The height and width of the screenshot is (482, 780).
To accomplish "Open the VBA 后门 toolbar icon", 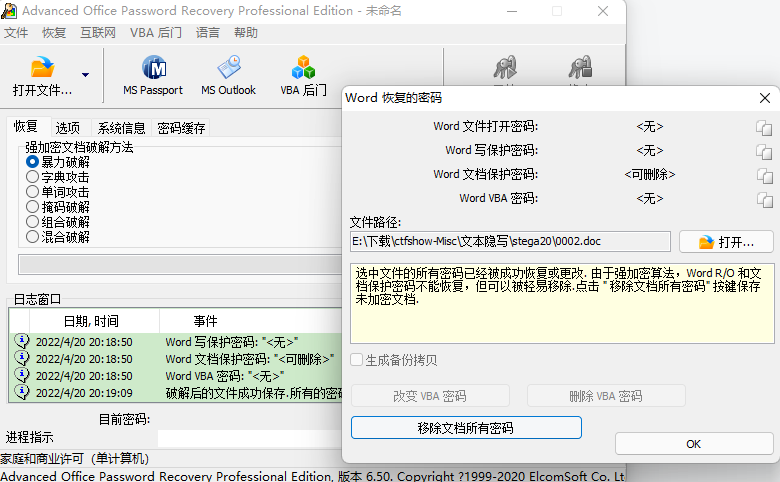I will 303,76.
